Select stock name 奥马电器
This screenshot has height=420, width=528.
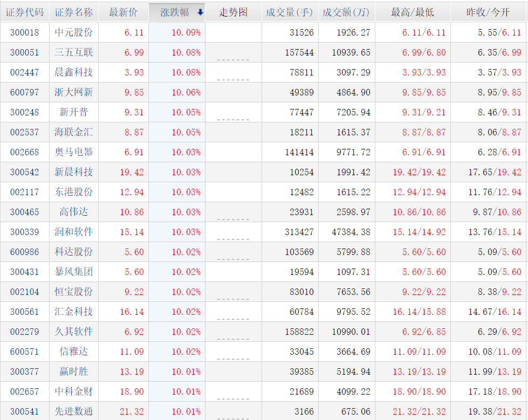tap(74, 152)
